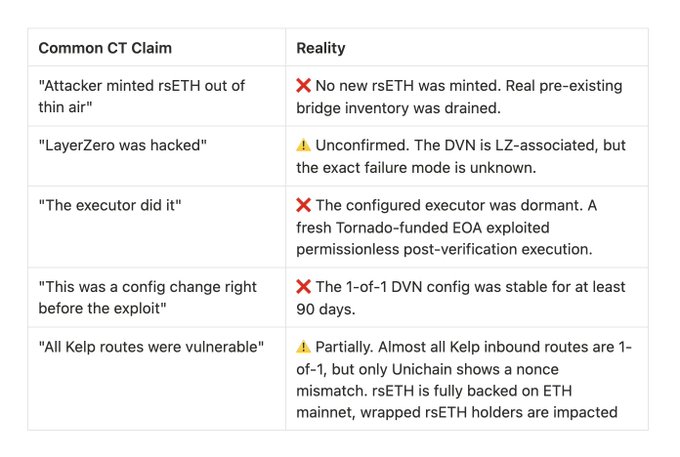Click the red X beside "The 1-of-1 DVN config"
Screen dimensions: 680x457
[x=304, y=287]
